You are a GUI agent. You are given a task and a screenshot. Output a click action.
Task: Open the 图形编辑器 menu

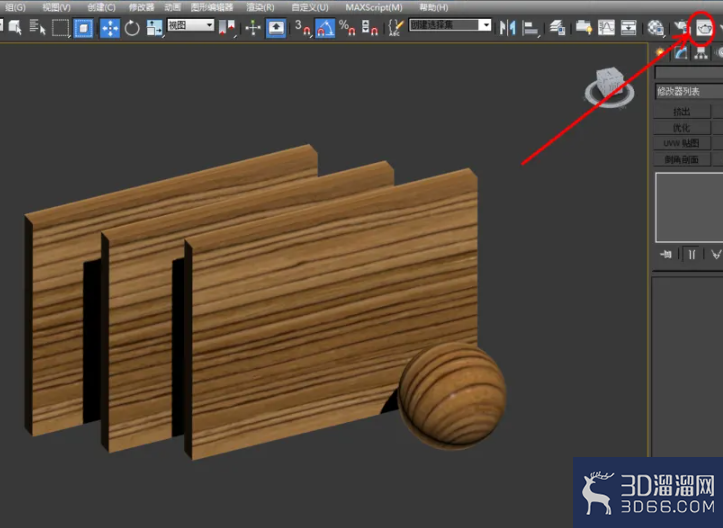(x=212, y=7)
